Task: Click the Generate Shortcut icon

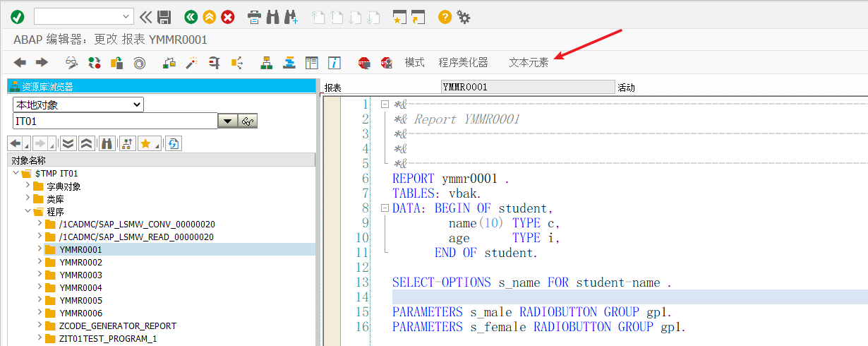Action: pyautogui.click(x=418, y=16)
